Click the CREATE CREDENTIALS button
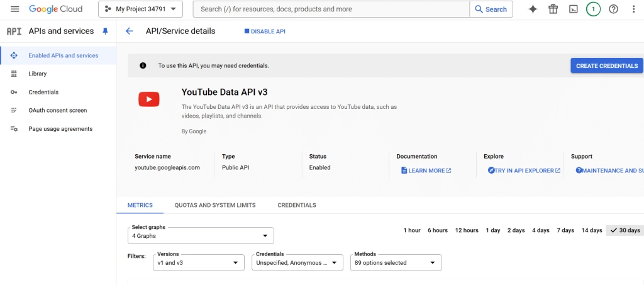This screenshot has height=285, width=644. pyautogui.click(x=607, y=65)
